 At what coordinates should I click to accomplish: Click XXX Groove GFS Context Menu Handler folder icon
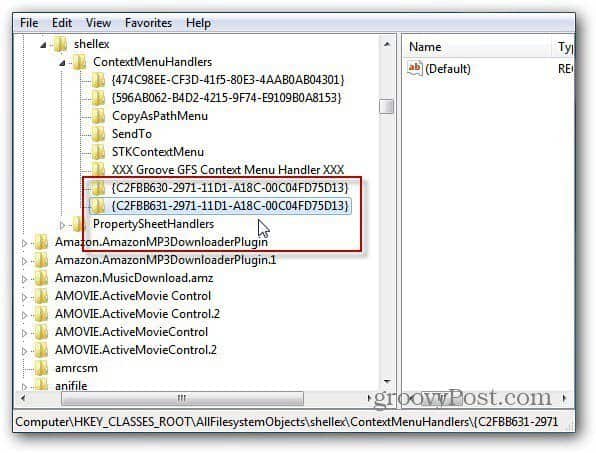(98, 169)
